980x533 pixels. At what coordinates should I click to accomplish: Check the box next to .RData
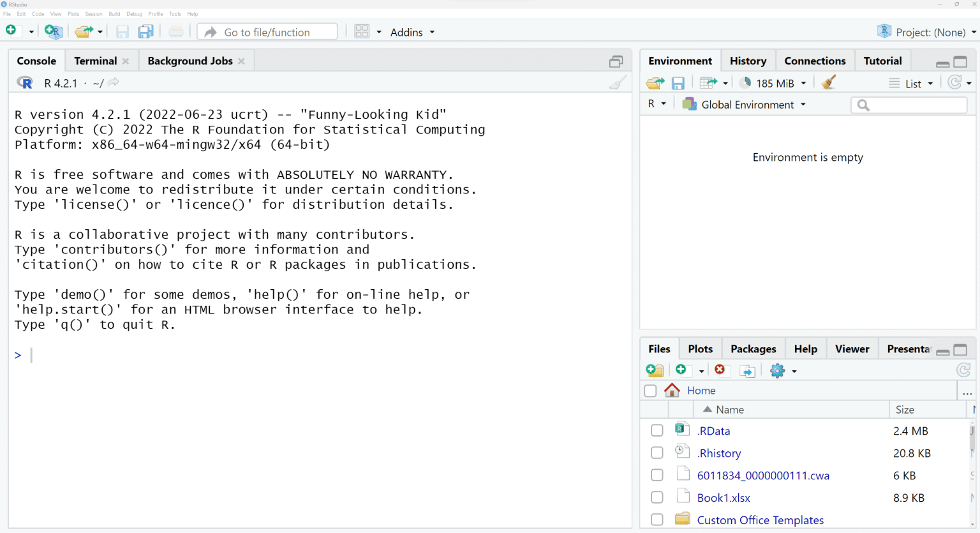click(x=657, y=431)
